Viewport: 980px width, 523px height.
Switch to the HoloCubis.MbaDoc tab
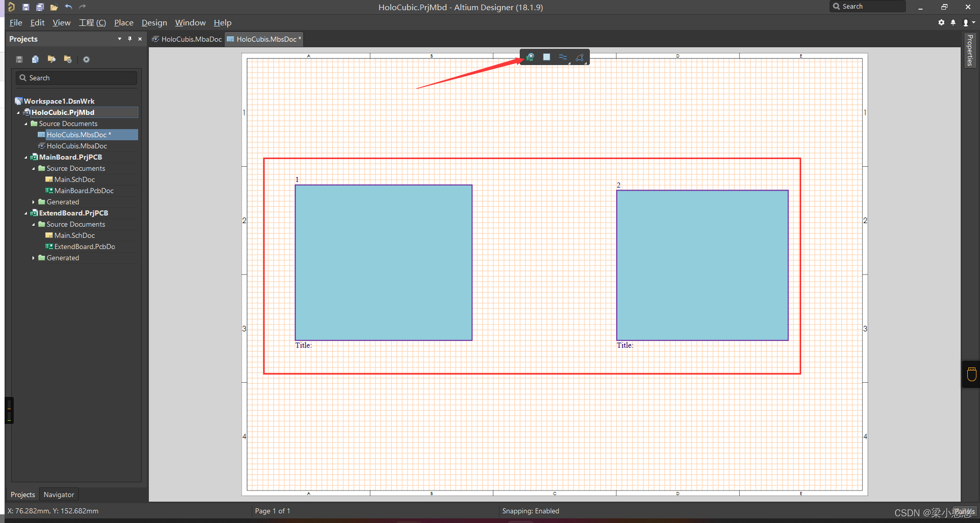coord(187,39)
